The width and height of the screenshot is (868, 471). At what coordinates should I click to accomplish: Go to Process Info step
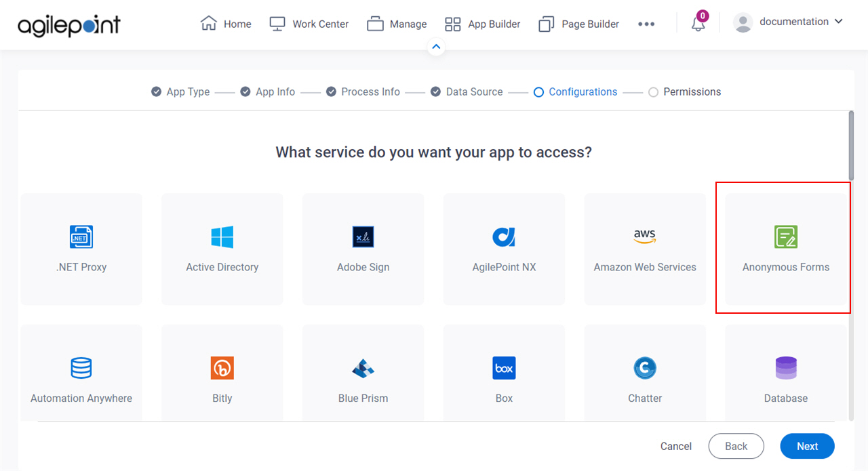pos(363,91)
